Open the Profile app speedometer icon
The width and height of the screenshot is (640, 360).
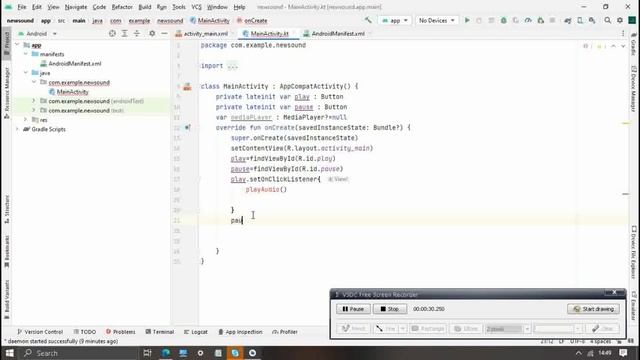pyautogui.click(x=528, y=20)
